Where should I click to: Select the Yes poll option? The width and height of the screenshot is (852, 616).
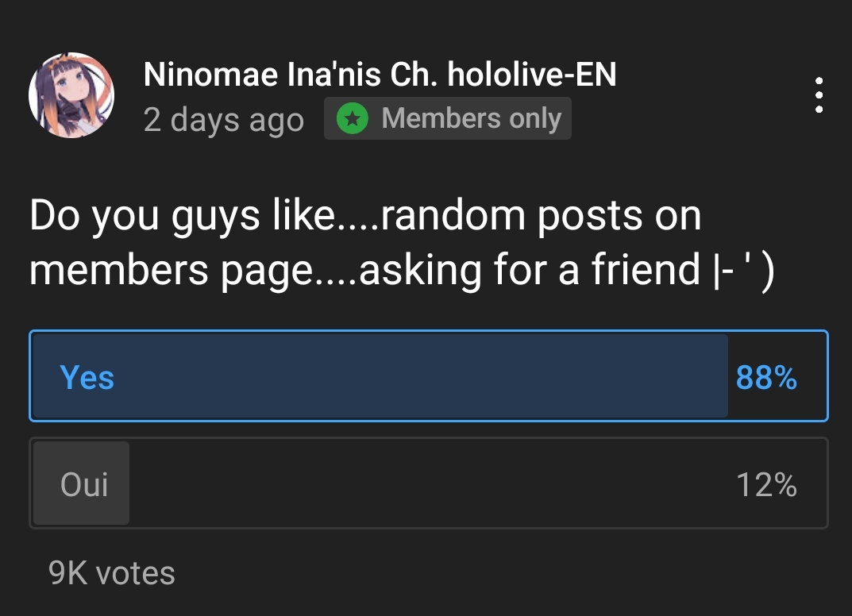pos(428,376)
